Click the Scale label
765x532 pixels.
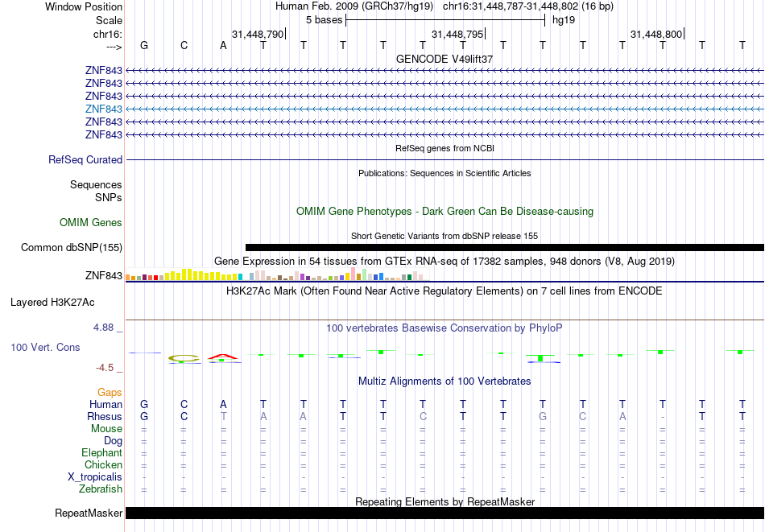109,20
